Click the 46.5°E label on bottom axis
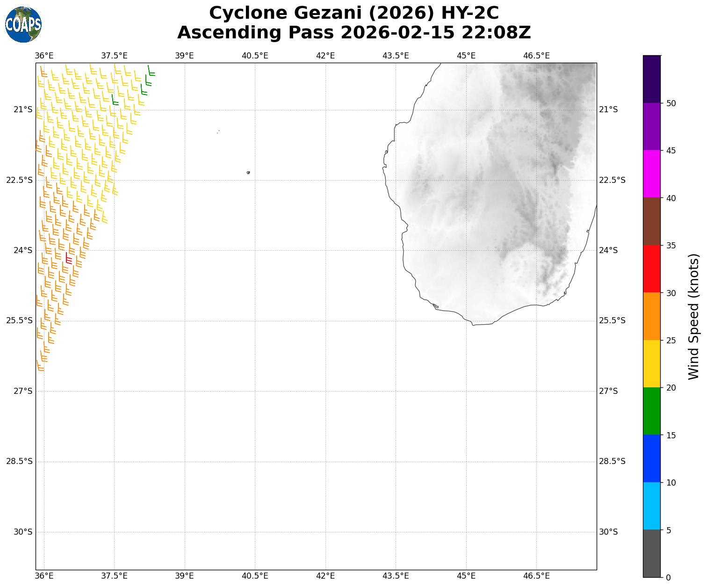The image size is (707, 588). coord(536,576)
